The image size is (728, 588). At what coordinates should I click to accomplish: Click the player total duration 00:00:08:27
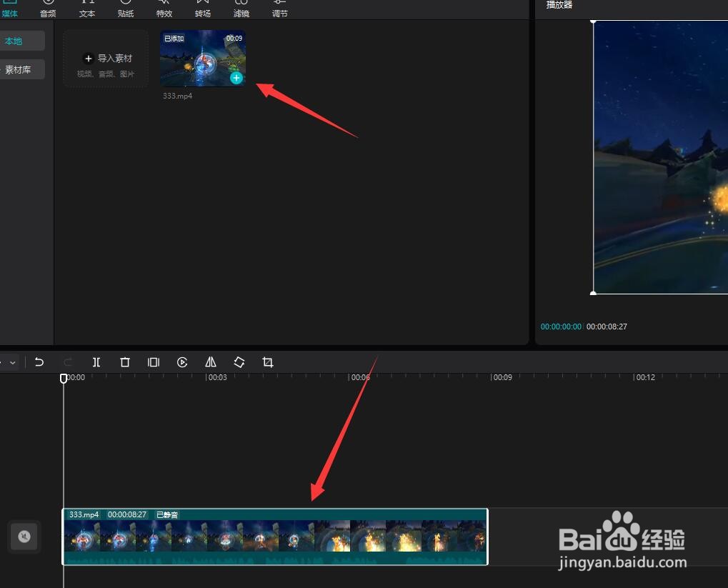tap(607, 327)
